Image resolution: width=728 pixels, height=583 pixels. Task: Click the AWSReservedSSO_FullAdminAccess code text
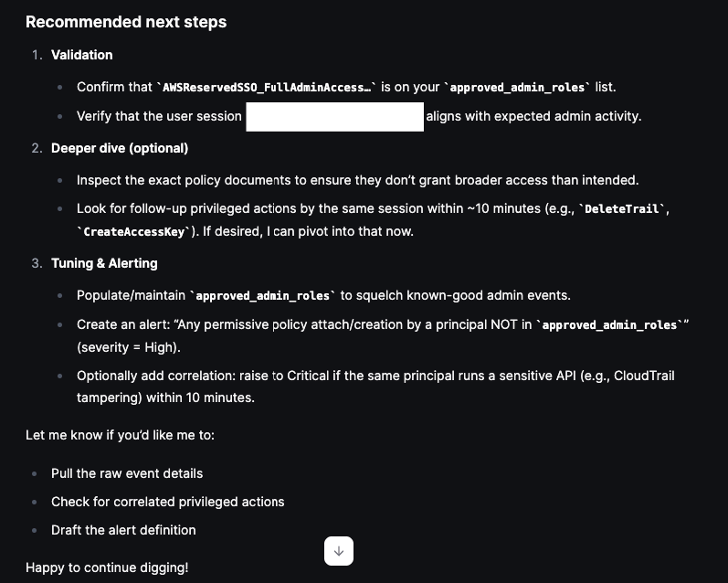(267, 88)
